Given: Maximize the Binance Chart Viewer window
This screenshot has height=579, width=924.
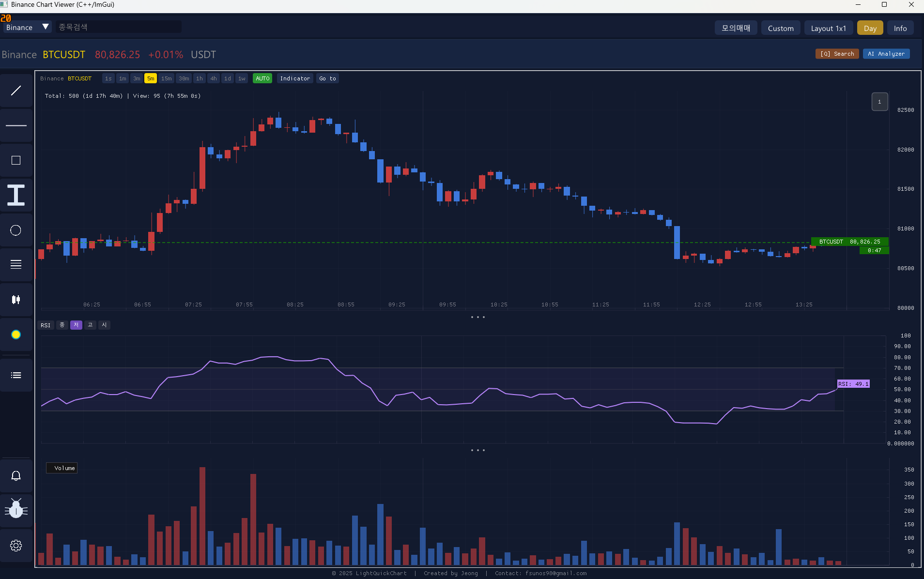Looking at the screenshot, I should pos(884,5).
